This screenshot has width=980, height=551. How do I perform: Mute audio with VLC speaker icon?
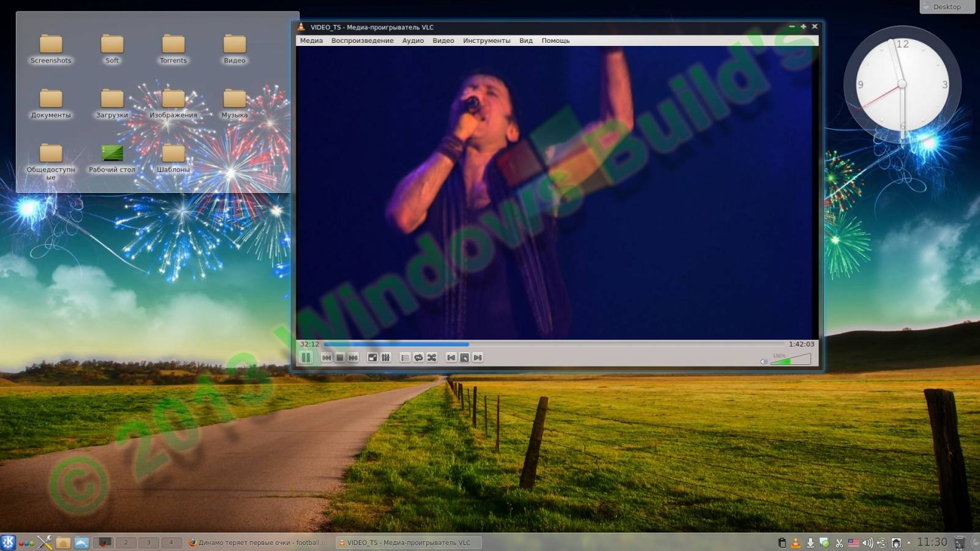[x=764, y=361]
